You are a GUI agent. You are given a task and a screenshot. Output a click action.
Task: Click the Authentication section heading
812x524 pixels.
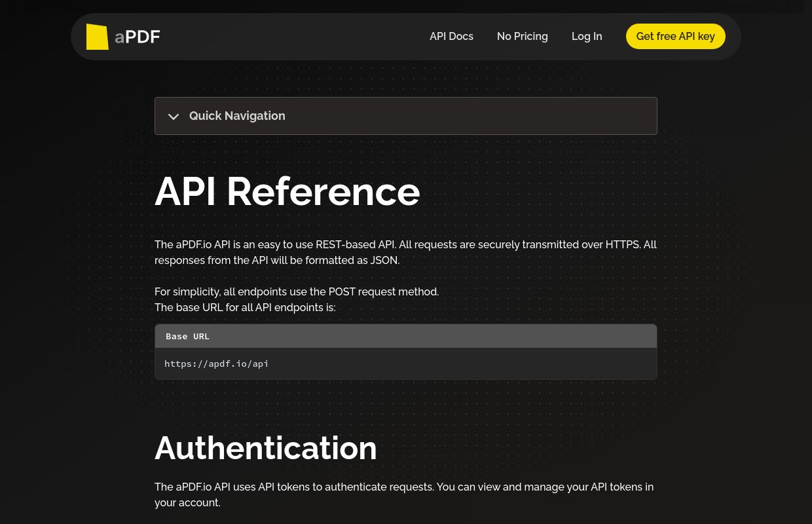[x=266, y=448]
